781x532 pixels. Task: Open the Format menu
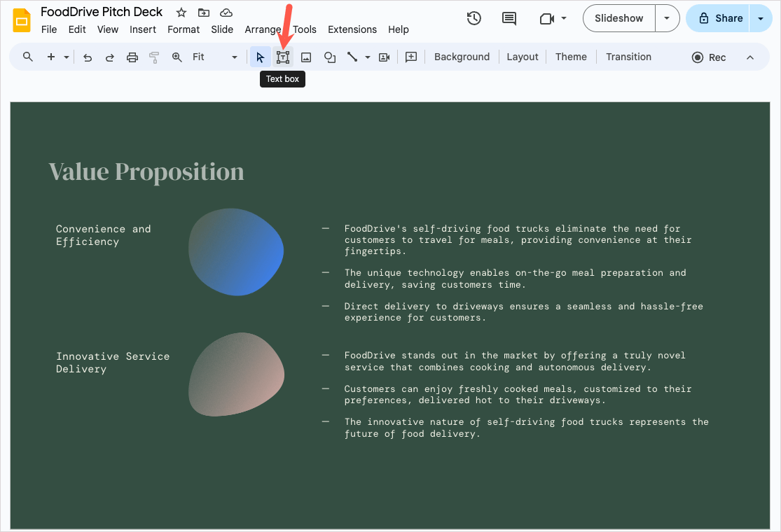pyautogui.click(x=184, y=29)
